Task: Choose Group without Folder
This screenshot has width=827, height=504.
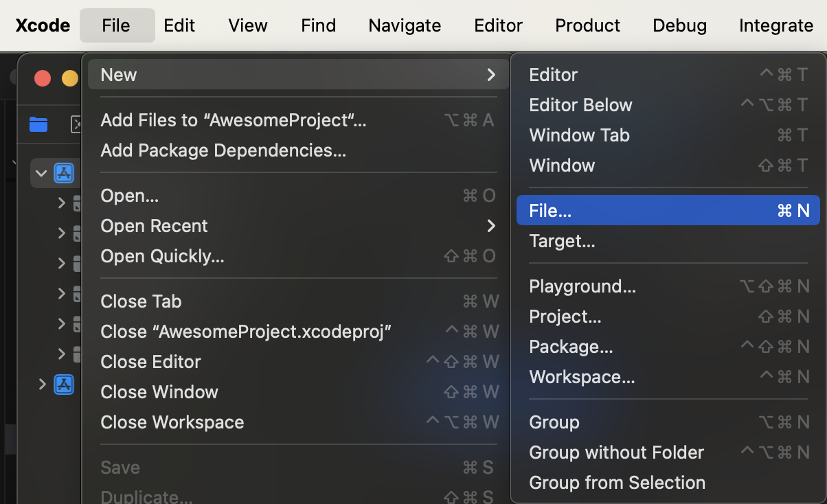Action: pos(616,453)
